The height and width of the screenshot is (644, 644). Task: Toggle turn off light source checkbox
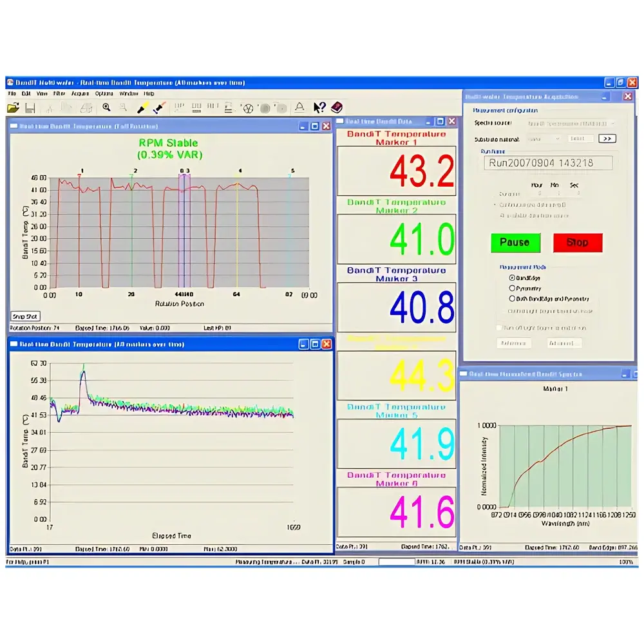(500, 328)
